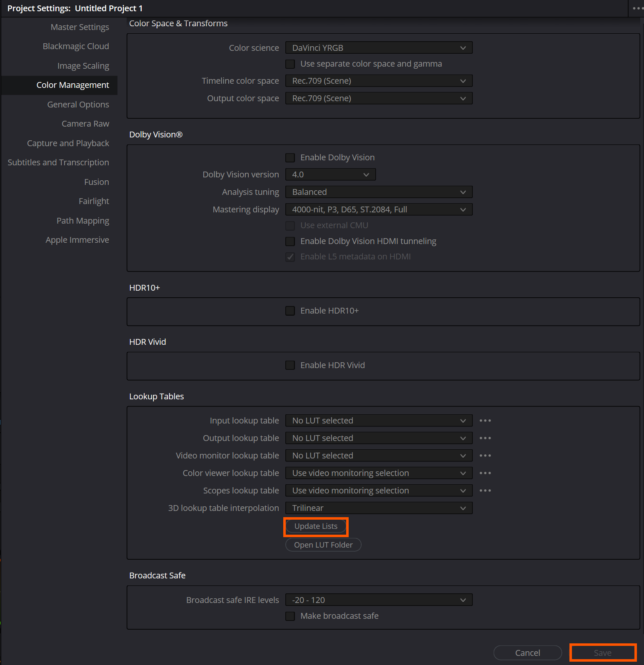Save the project settings
The height and width of the screenshot is (665, 644).
coord(603,653)
